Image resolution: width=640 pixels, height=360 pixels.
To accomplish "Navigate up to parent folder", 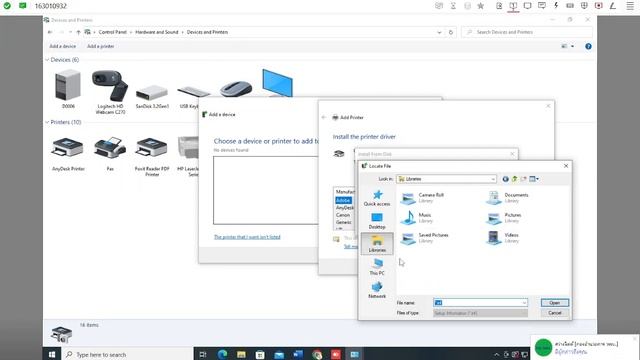I will pyautogui.click(x=78, y=32).
